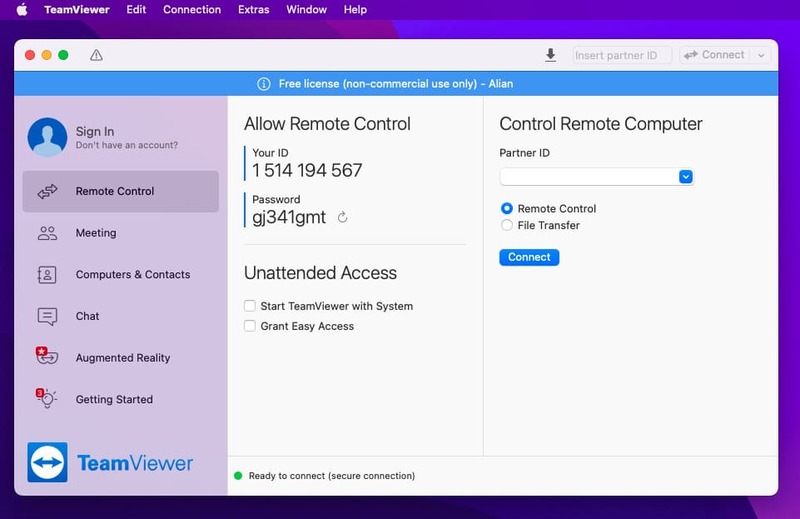Click the Control Remote Computer heading

(601, 123)
